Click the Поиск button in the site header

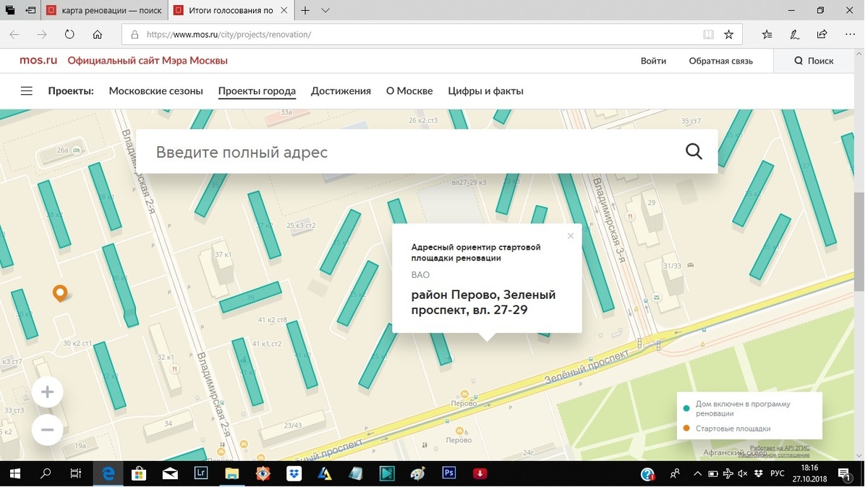814,61
